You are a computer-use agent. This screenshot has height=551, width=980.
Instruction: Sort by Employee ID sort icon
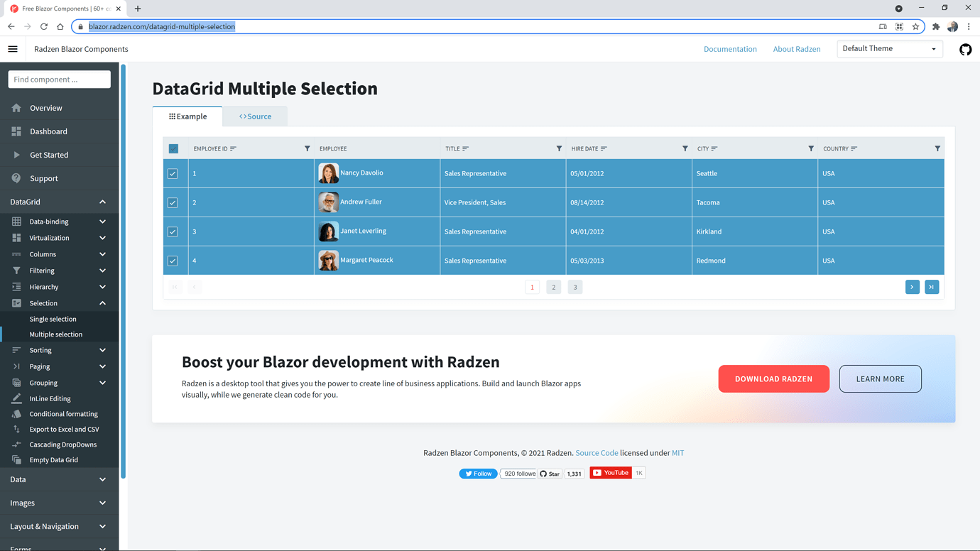tap(233, 148)
